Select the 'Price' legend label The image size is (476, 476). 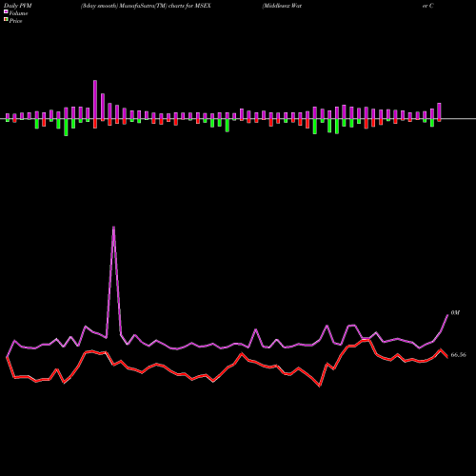pyautogui.click(x=15, y=21)
